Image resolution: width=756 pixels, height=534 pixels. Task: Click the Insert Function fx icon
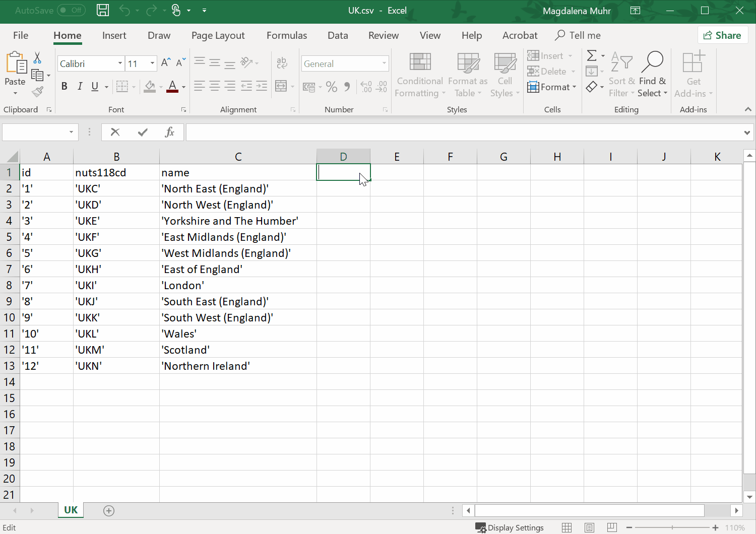coord(170,132)
